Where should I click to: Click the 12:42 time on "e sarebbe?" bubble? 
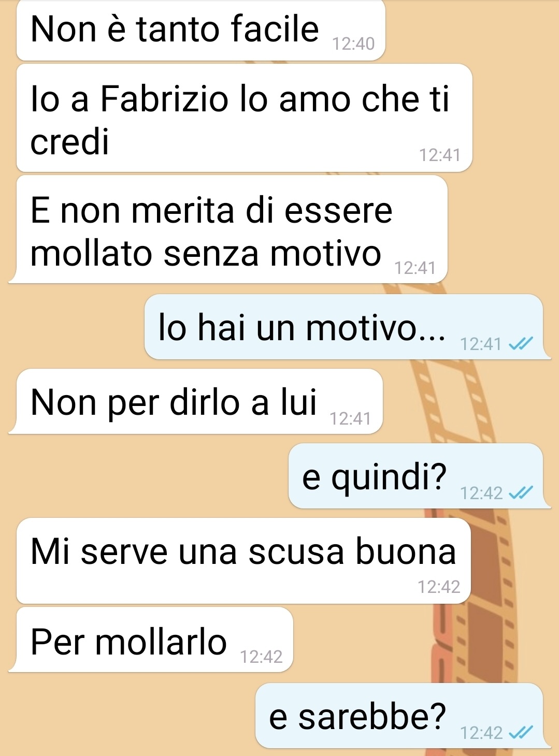(x=481, y=733)
